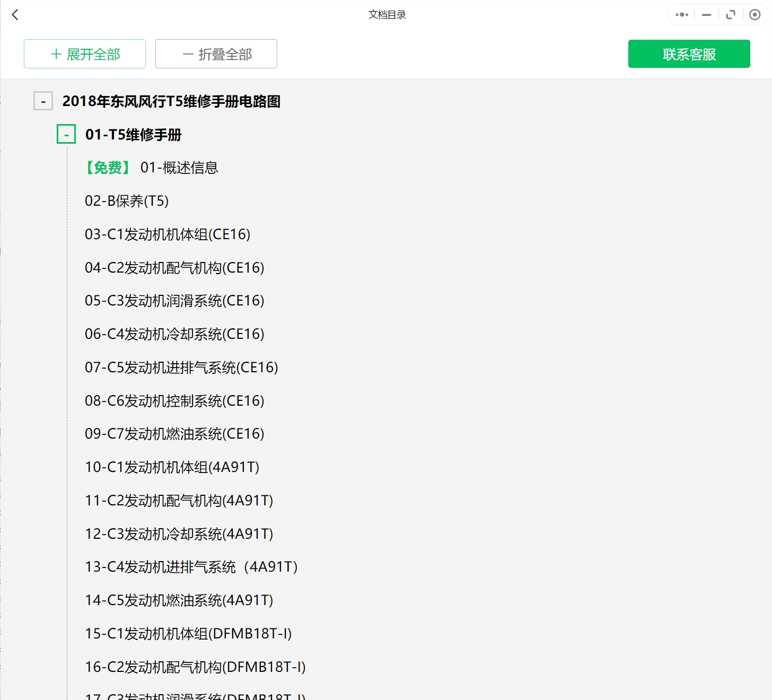The height and width of the screenshot is (700, 772).
Task: Click 展开全部 to expand all chapters
Action: coord(84,54)
